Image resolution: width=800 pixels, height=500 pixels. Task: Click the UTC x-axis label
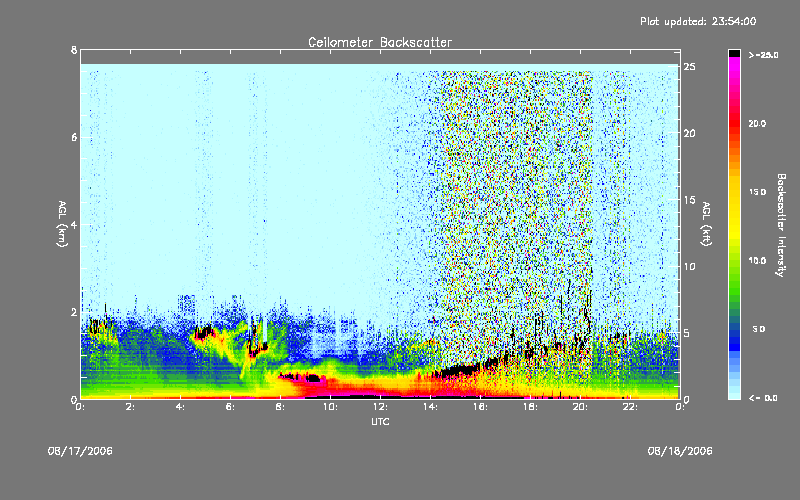click(380, 421)
